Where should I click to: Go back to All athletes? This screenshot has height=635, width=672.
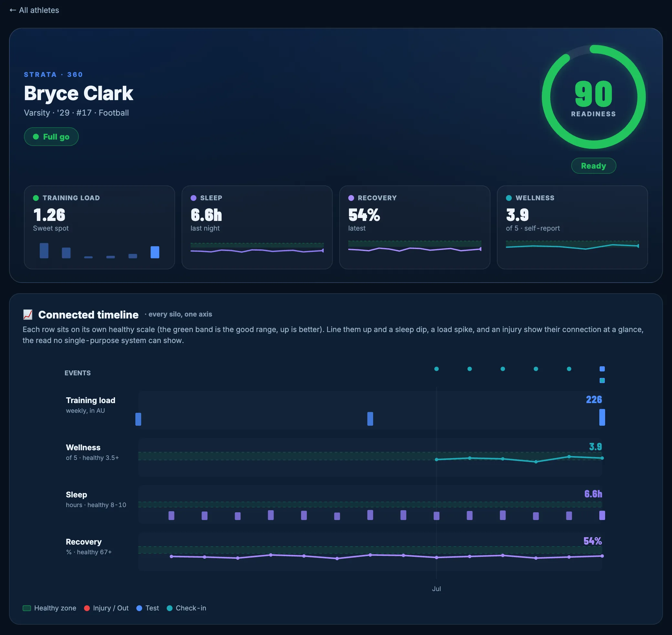(34, 10)
